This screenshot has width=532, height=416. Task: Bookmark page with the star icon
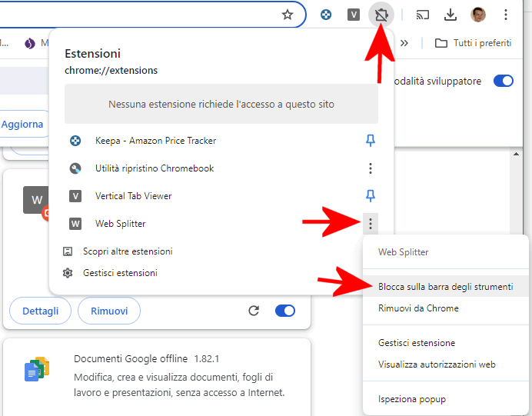[288, 15]
